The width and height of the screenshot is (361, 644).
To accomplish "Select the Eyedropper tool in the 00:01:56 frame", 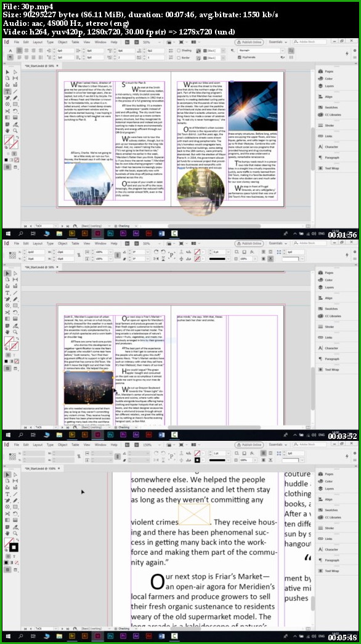I will click(15, 124).
